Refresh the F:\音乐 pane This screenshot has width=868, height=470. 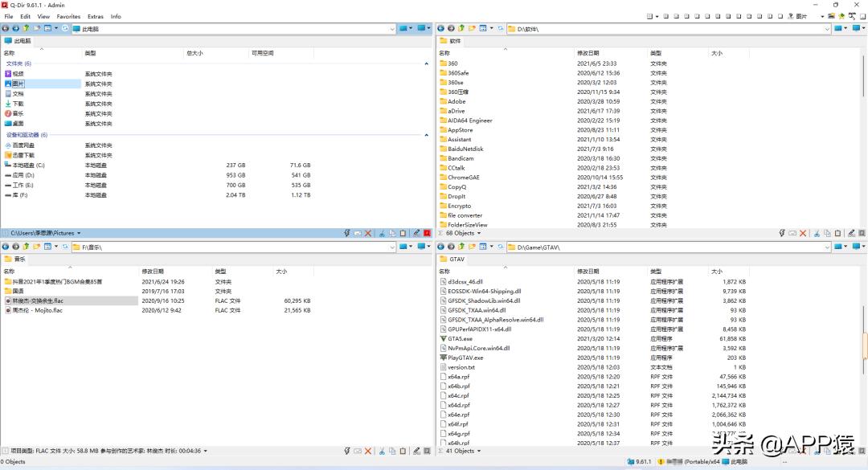tap(65, 247)
